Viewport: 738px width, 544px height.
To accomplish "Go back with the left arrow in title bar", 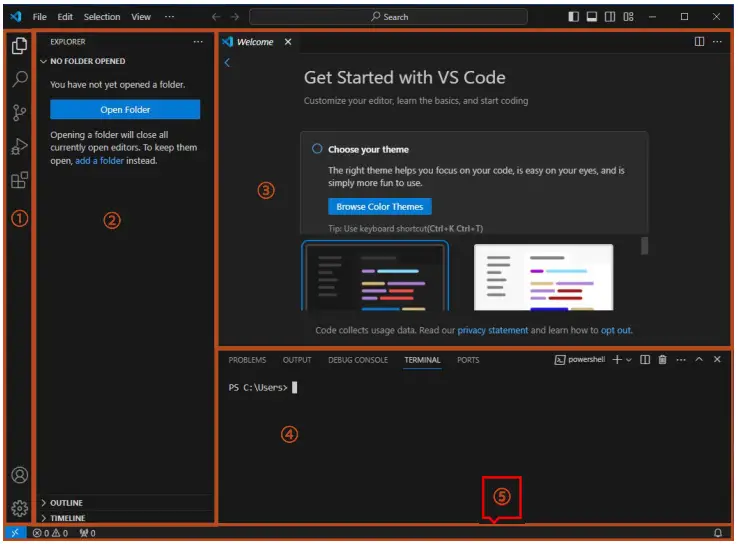I will 216,17.
